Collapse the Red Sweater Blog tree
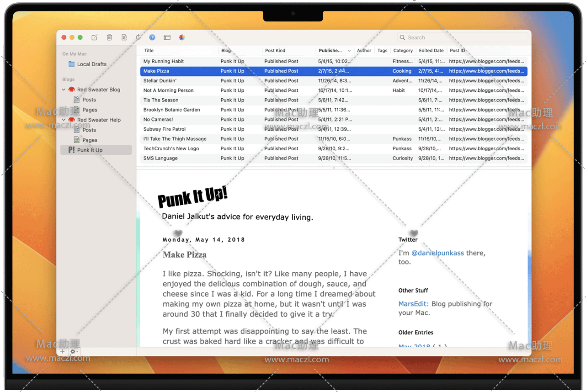Screen dimensions: 586x392 [64, 90]
